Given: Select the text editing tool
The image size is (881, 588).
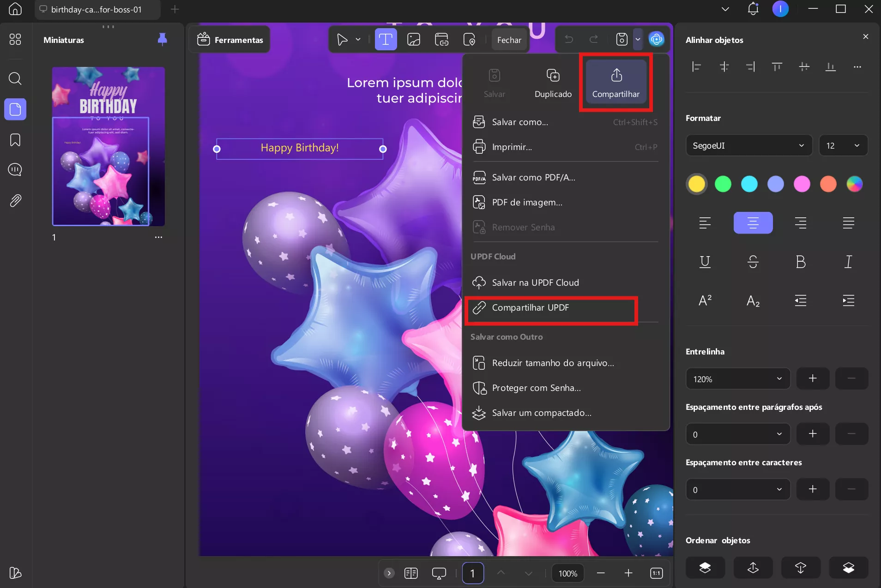Looking at the screenshot, I should point(386,40).
